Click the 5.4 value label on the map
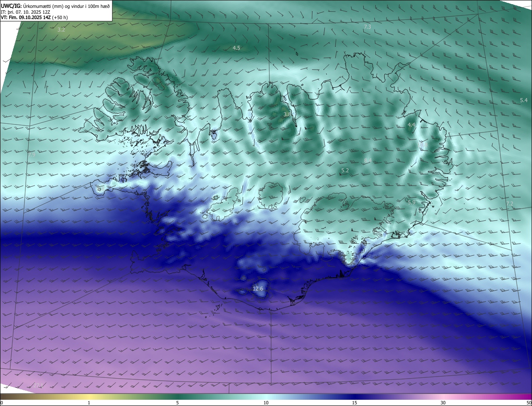This screenshot has width=532, height=406. point(524,100)
